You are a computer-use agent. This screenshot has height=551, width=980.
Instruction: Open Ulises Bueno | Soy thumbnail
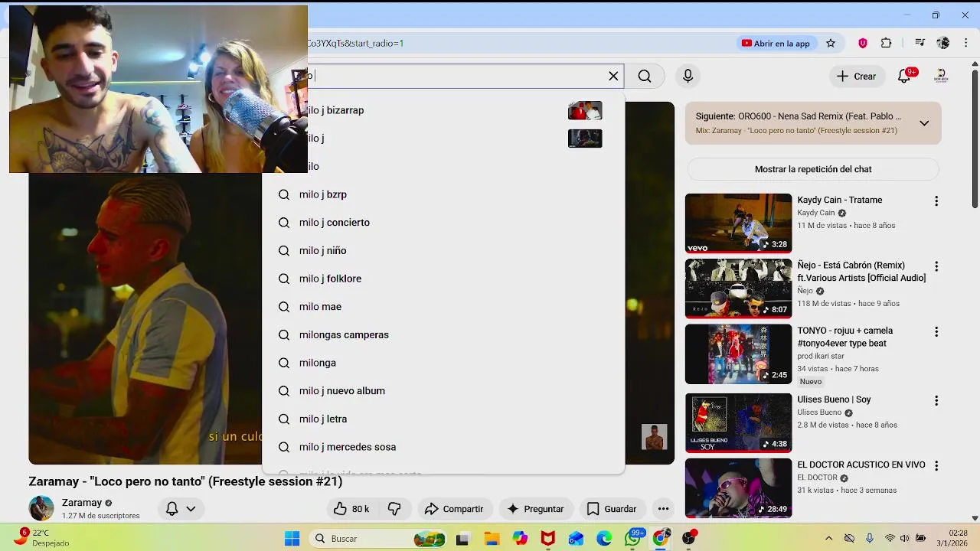(x=738, y=422)
